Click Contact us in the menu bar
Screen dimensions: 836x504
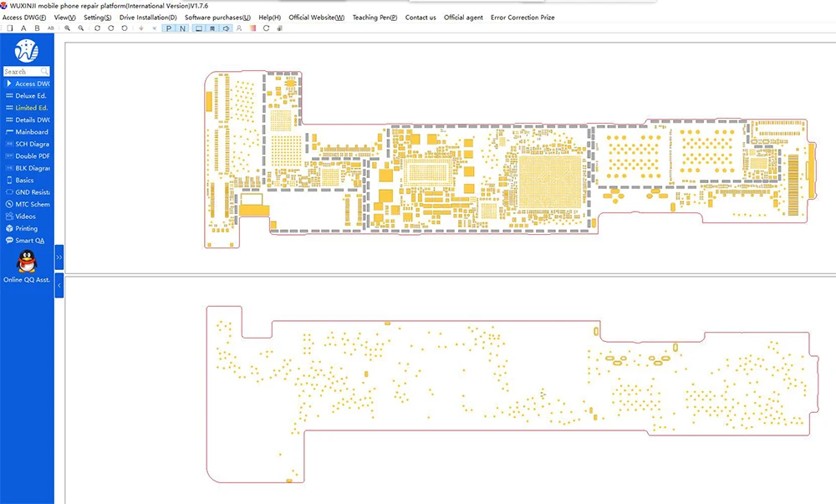pos(421,18)
